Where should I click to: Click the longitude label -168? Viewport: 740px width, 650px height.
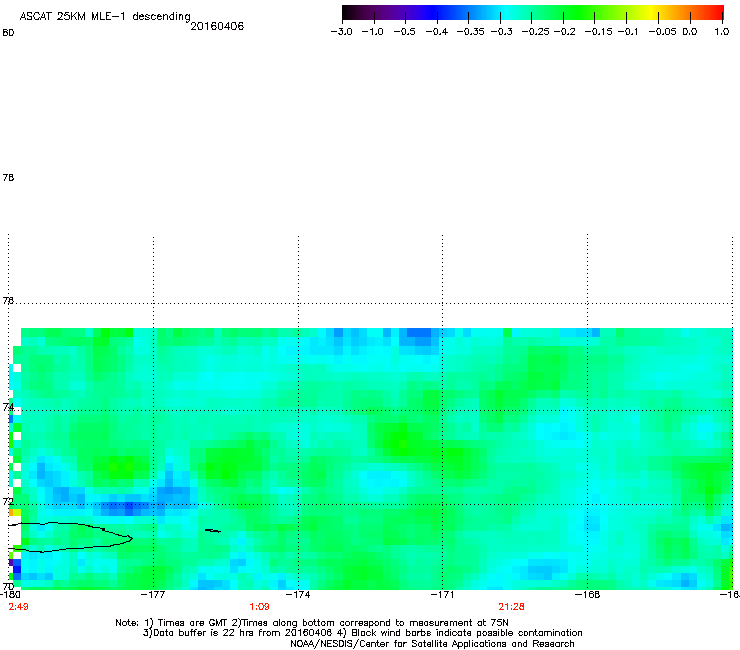(588, 595)
